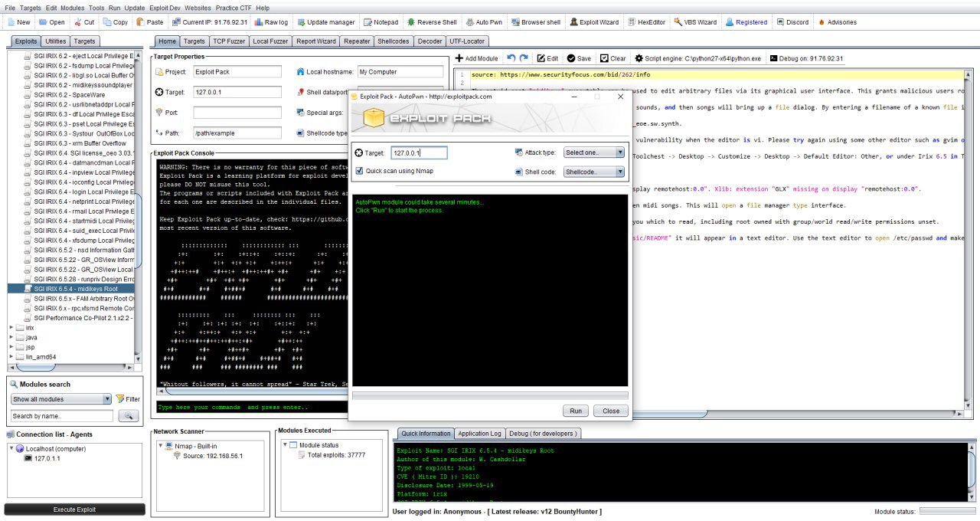Select 127.0.1.1 agent in connection list
Image resolution: width=980 pixels, height=521 pixels.
pyautogui.click(x=47, y=458)
